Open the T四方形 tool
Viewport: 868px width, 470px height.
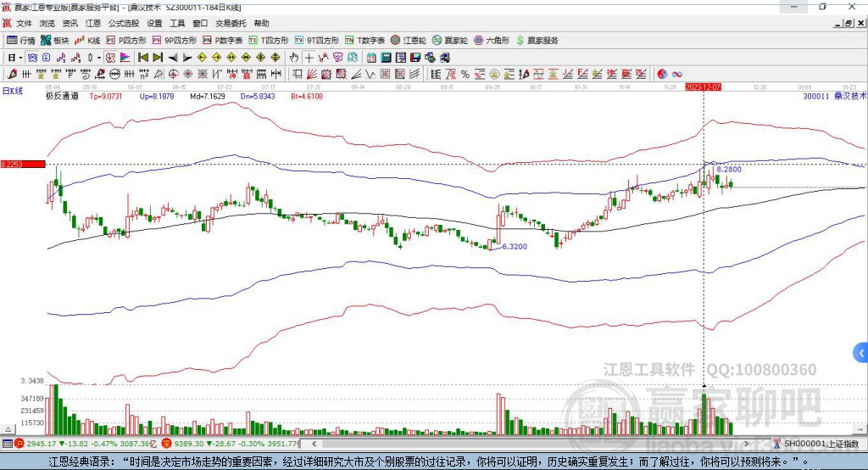[x=269, y=41]
